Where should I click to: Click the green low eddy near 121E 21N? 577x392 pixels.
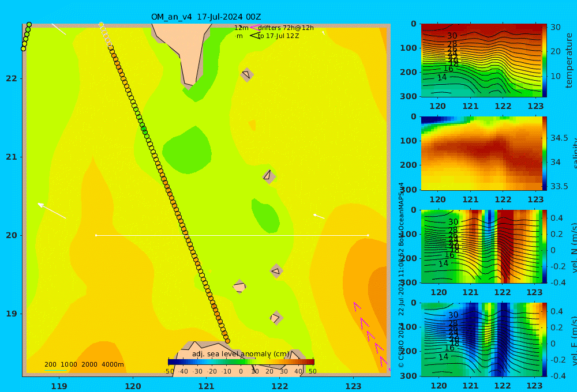187,150
